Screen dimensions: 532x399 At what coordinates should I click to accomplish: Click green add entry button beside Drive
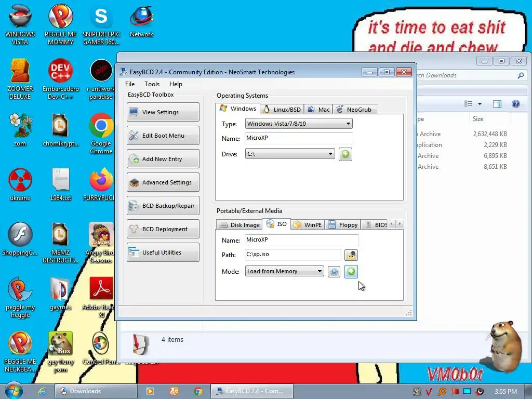(x=345, y=154)
